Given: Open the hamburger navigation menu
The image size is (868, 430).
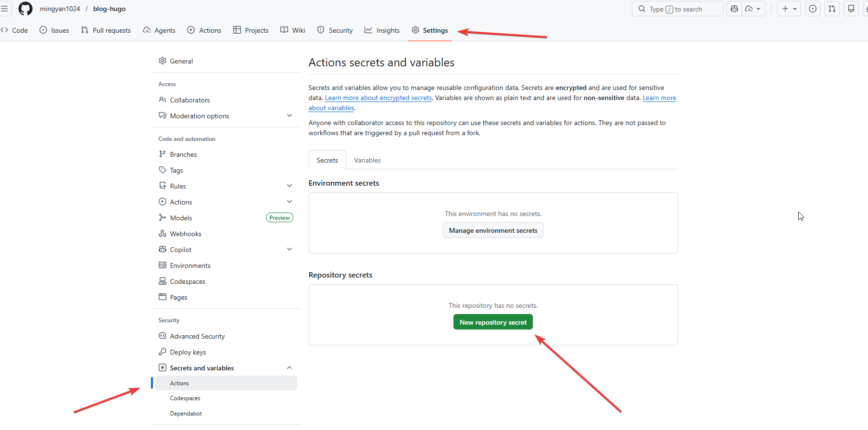Looking at the screenshot, I should click(4, 9).
